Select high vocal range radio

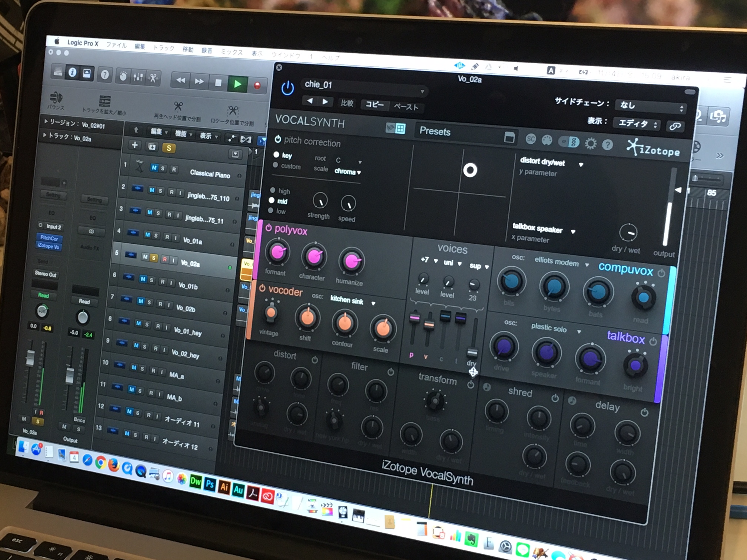(x=273, y=190)
